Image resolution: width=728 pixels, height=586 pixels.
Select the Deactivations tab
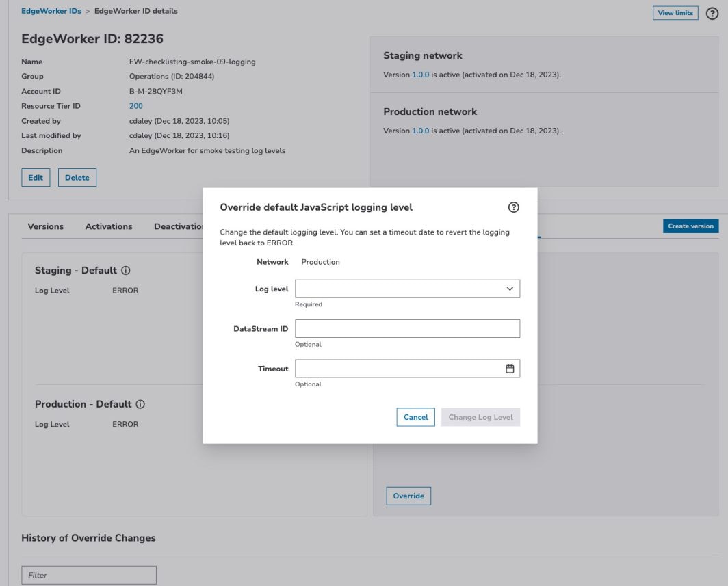point(178,226)
